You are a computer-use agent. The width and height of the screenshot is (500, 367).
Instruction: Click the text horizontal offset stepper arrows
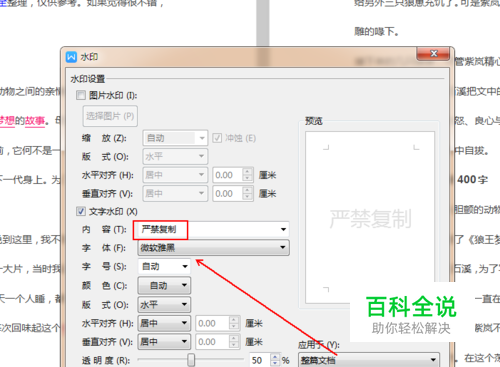(234, 323)
